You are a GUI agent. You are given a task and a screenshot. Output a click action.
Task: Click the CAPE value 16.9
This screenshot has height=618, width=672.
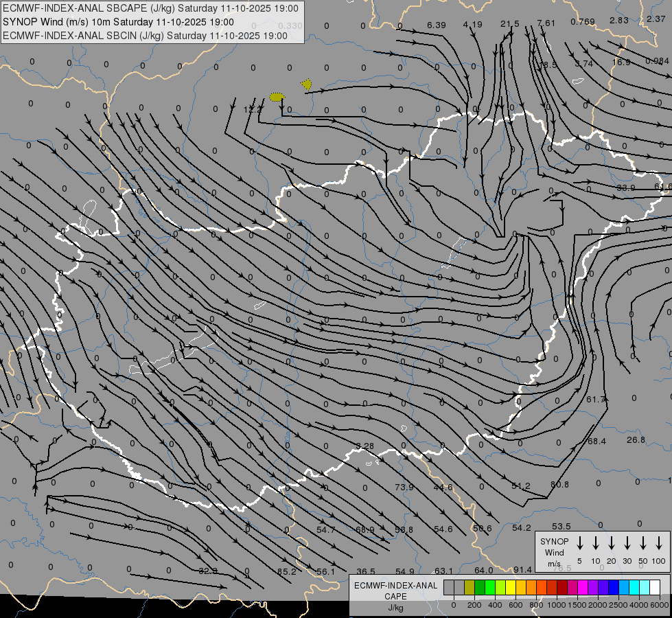[621, 62]
